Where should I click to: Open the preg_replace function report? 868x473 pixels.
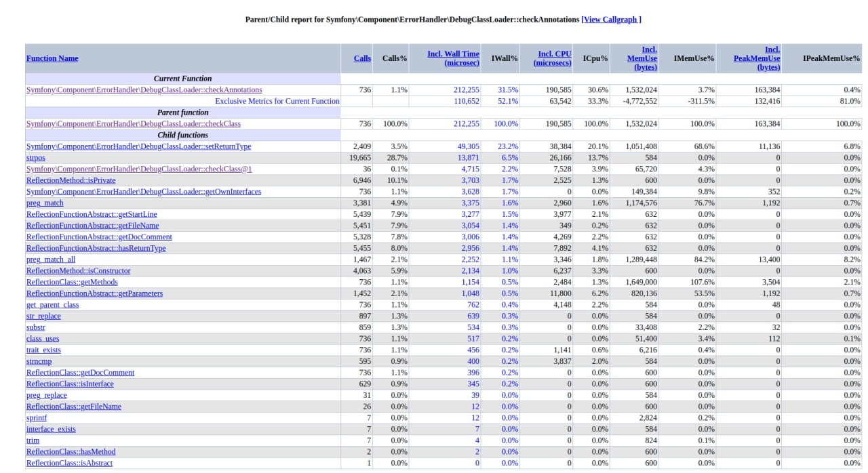coord(47,395)
